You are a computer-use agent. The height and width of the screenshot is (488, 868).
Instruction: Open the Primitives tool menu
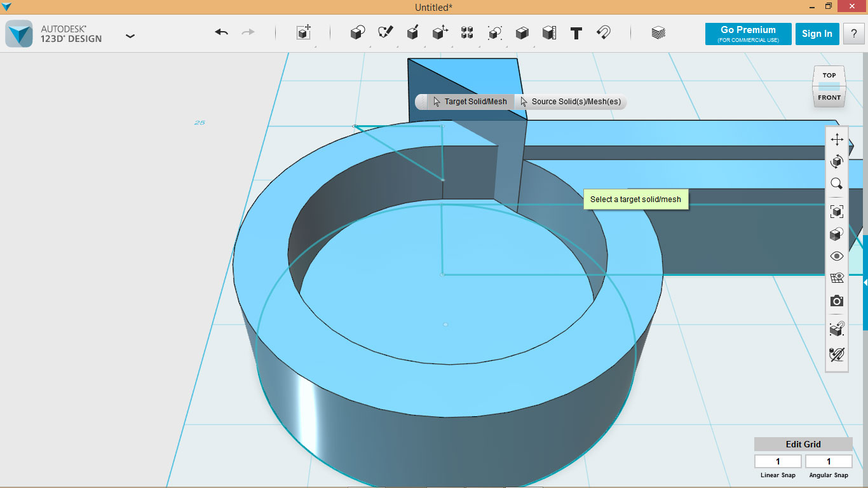pos(358,33)
